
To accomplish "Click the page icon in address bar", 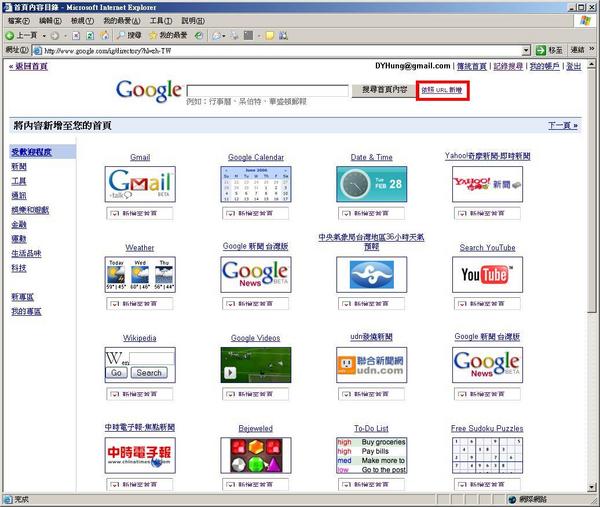I will (x=37, y=51).
